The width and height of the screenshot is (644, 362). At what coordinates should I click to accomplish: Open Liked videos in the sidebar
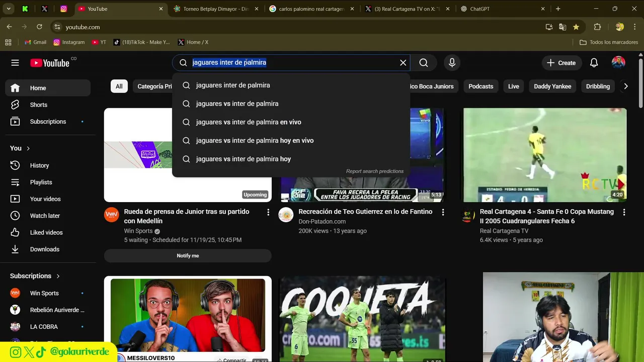click(48, 232)
